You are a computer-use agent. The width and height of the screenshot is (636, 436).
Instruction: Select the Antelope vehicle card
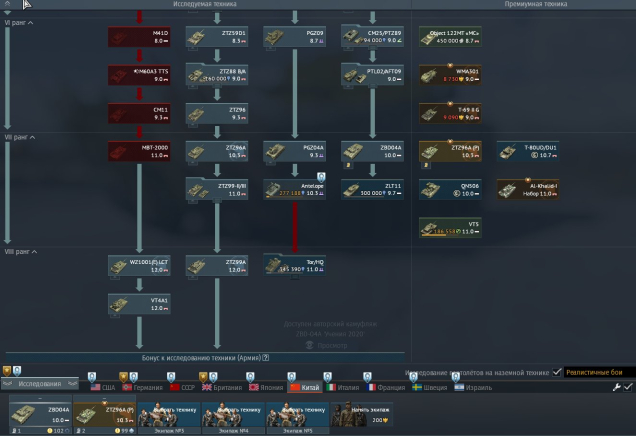click(x=294, y=188)
